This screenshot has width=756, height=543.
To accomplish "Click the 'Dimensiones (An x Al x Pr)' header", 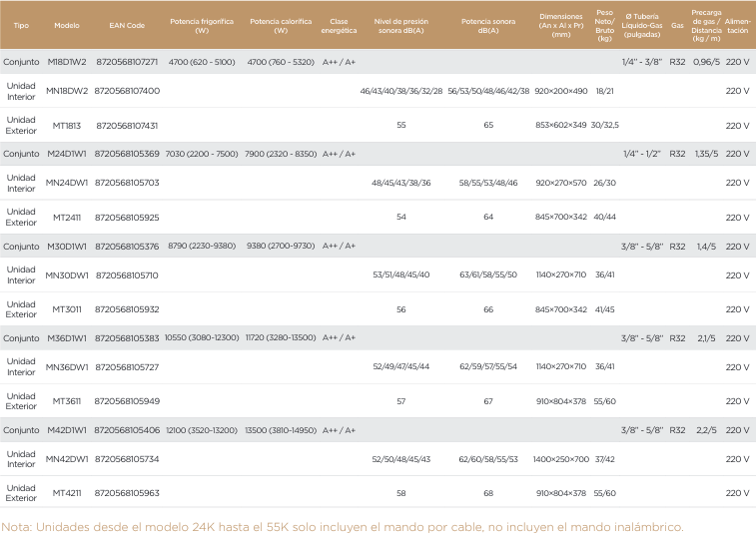I will (561, 26).
